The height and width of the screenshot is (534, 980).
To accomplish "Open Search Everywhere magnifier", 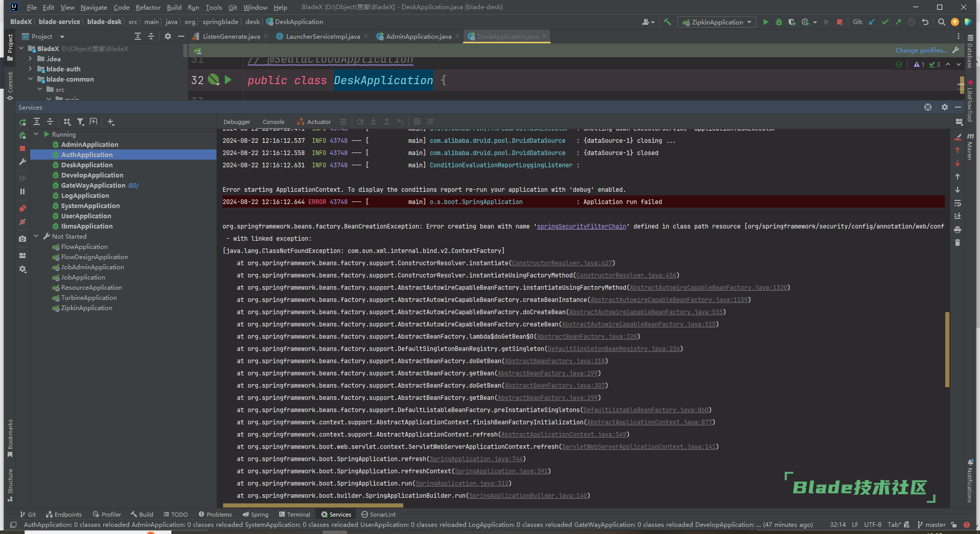I will click(942, 22).
